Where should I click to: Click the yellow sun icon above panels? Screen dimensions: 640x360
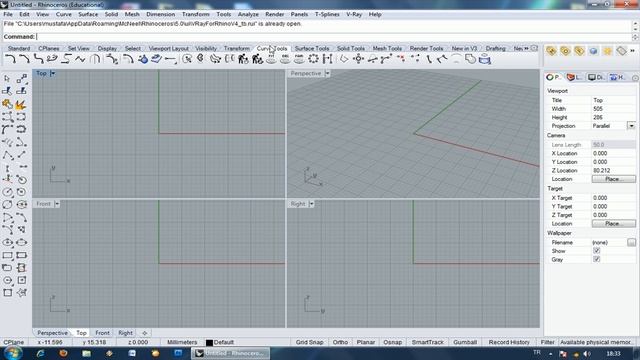point(607,51)
